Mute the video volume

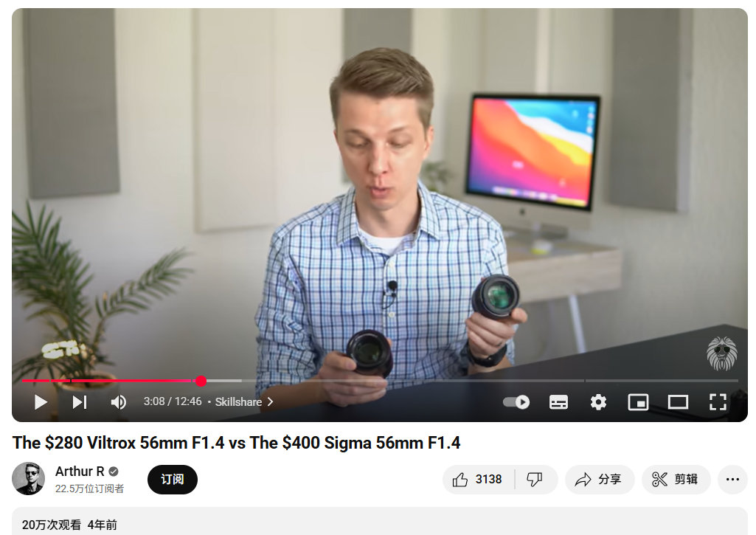point(118,402)
